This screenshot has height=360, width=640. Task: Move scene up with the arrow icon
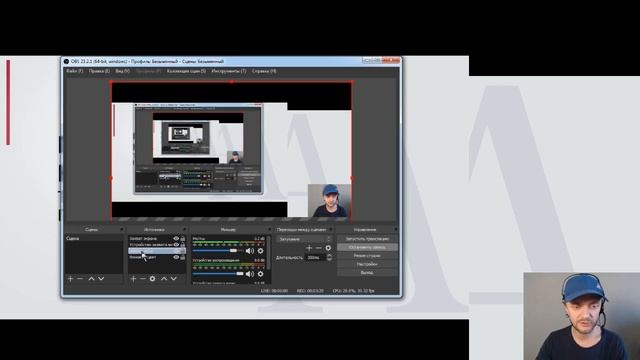pyautogui.click(x=91, y=279)
